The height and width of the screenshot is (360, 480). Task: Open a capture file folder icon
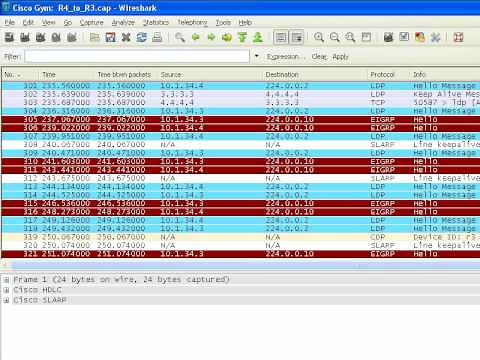tap(95, 37)
